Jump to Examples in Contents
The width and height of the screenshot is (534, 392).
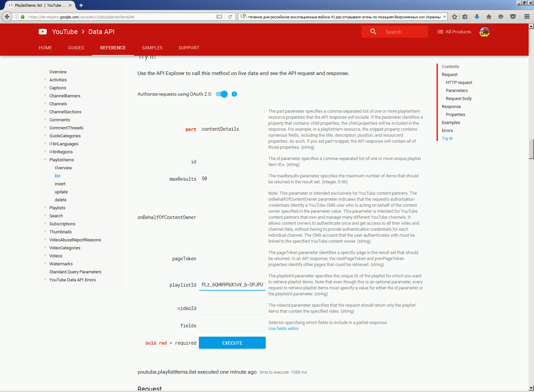coord(451,122)
